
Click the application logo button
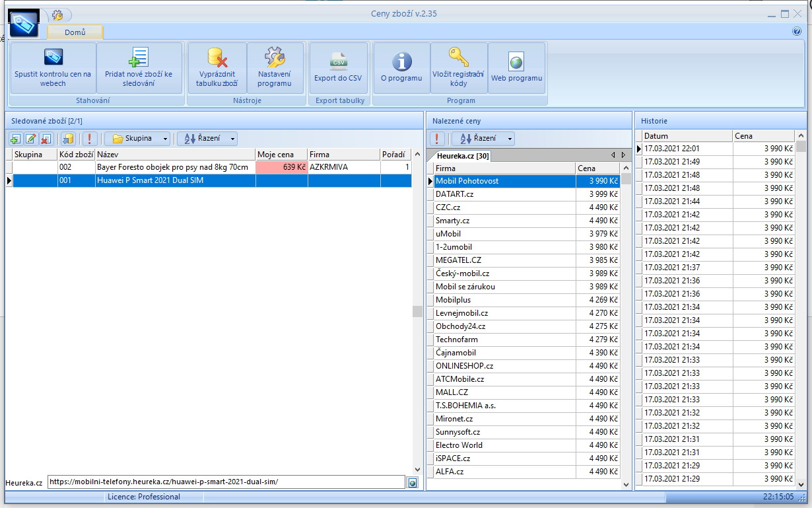[x=23, y=24]
